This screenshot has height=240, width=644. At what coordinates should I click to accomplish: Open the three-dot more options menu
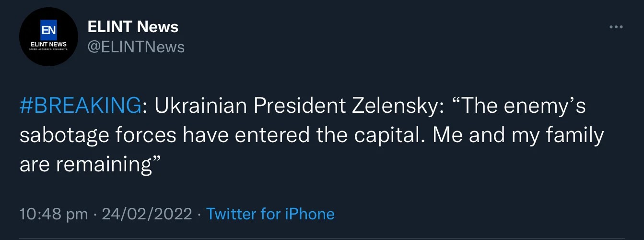[x=616, y=27]
